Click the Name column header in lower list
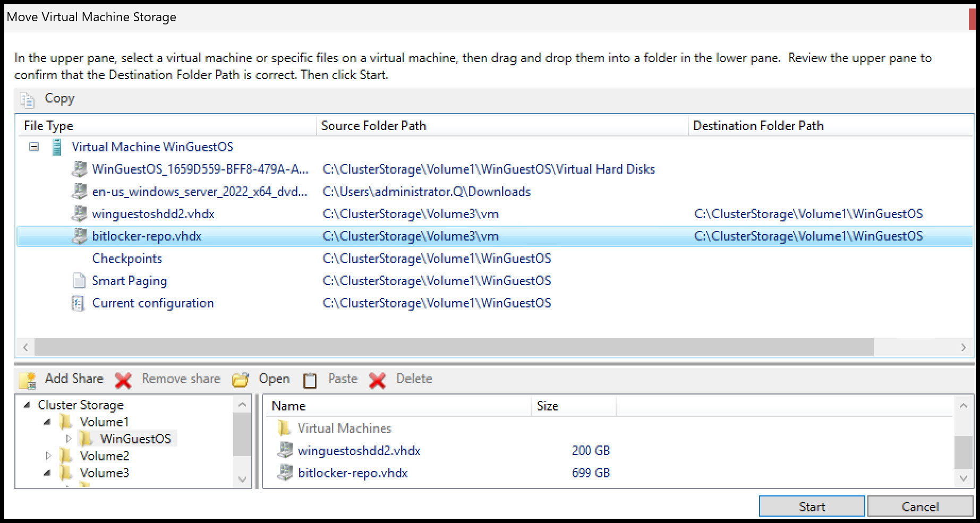 [398, 406]
